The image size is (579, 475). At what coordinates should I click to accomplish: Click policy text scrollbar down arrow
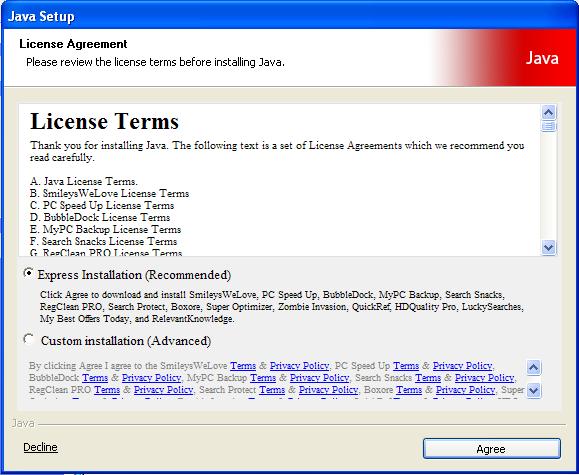(534, 390)
